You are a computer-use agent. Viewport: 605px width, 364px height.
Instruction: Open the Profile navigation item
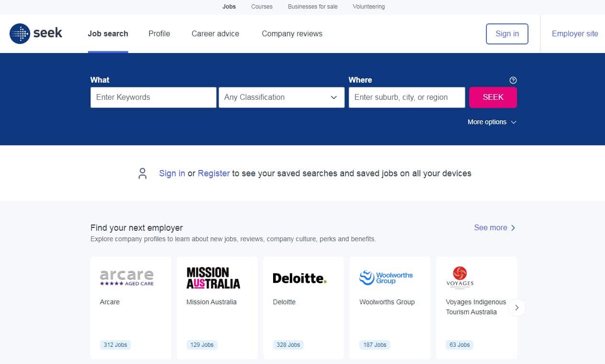(159, 33)
